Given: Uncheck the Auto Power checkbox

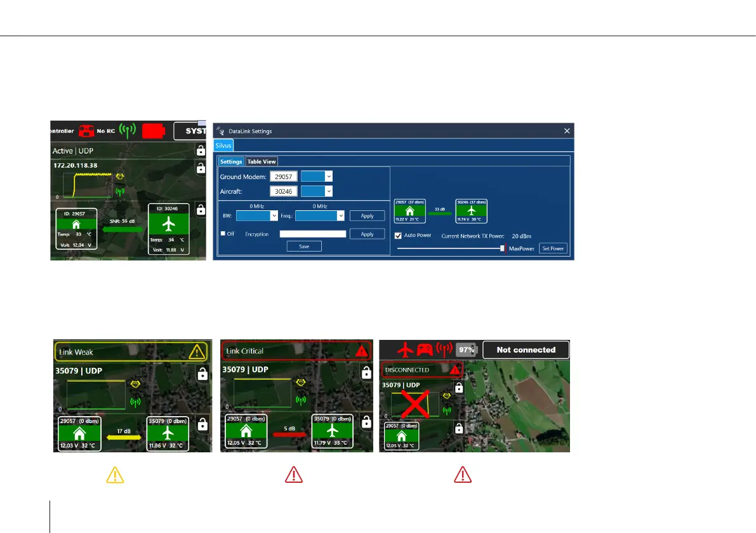Looking at the screenshot, I should coord(398,236).
